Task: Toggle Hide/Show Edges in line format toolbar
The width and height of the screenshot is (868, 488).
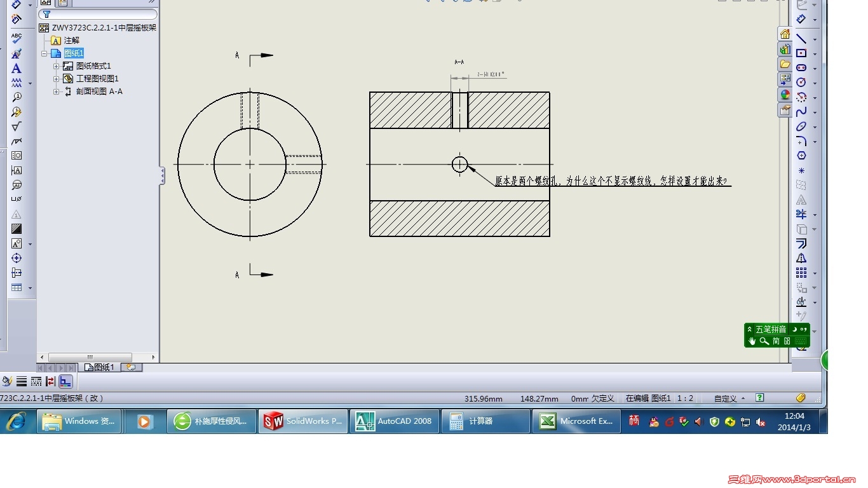Action: point(51,381)
